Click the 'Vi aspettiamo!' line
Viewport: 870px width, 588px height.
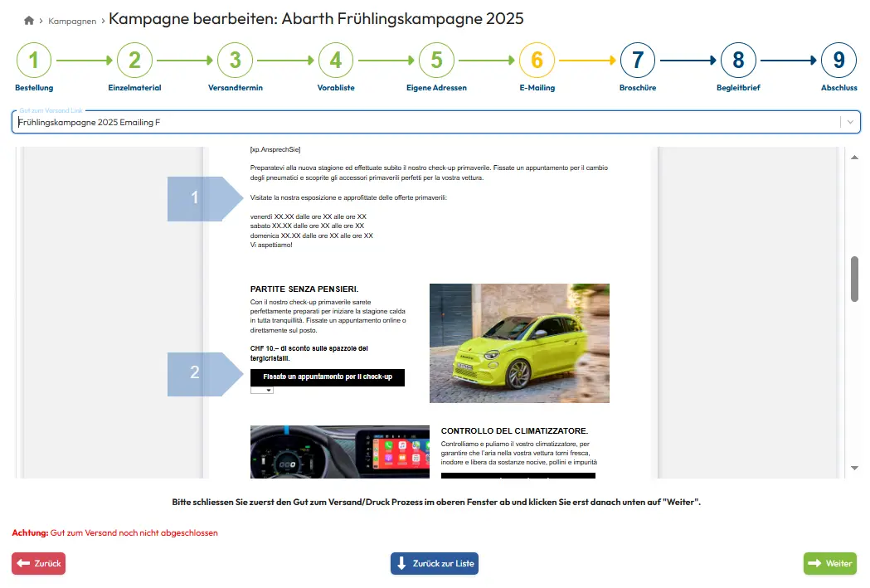coord(271,245)
